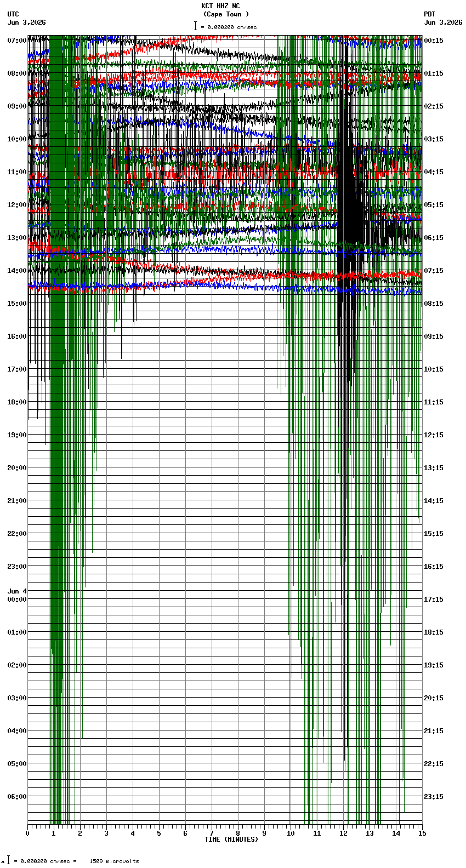Click the UTC time label '10:00'
This screenshot has width=466, height=868.
point(17,139)
